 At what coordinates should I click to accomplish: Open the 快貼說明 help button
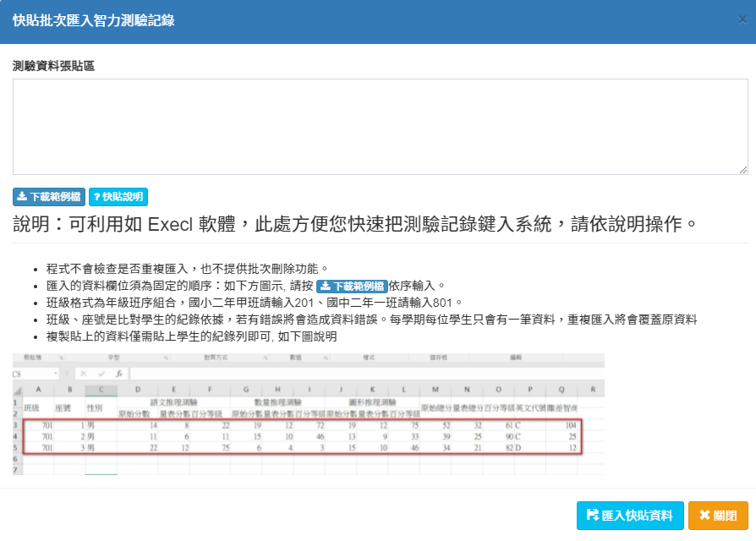[x=118, y=197]
